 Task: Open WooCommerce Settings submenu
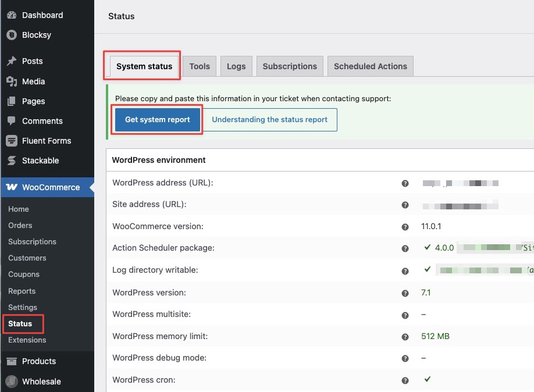pos(23,307)
